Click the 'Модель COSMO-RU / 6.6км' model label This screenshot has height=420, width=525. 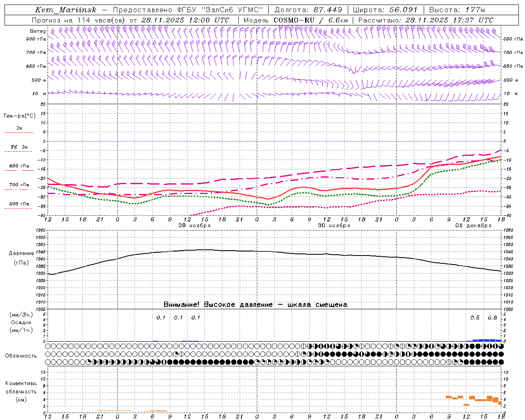296,20
